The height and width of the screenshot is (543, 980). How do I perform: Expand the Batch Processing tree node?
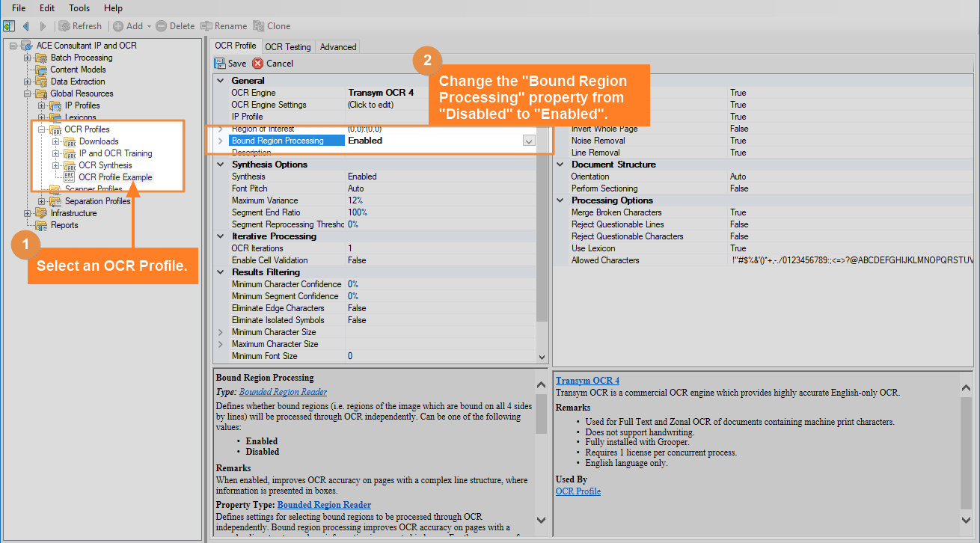pos(28,58)
